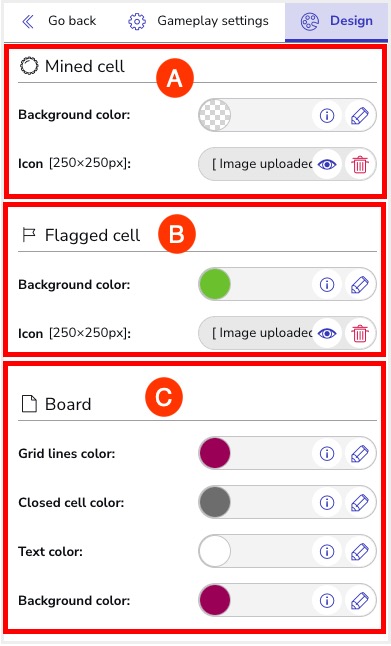The height and width of the screenshot is (646, 391).
Task: Edit Board background color with pencil
Action: pyautogui.click(x=360, y=600)
